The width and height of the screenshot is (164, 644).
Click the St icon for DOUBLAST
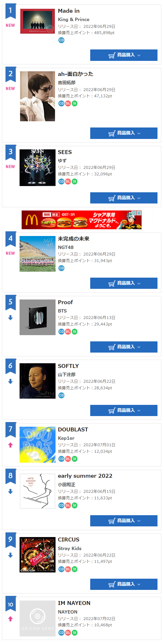[x=75, y=459]
